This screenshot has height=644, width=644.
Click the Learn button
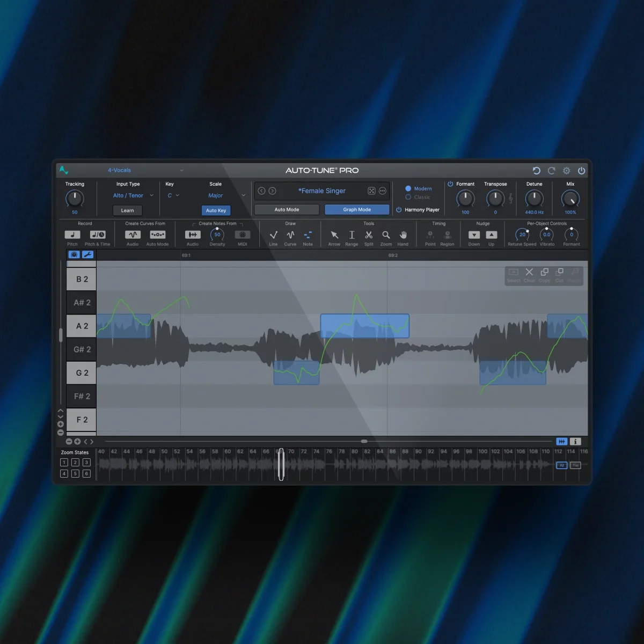[127, 210]
